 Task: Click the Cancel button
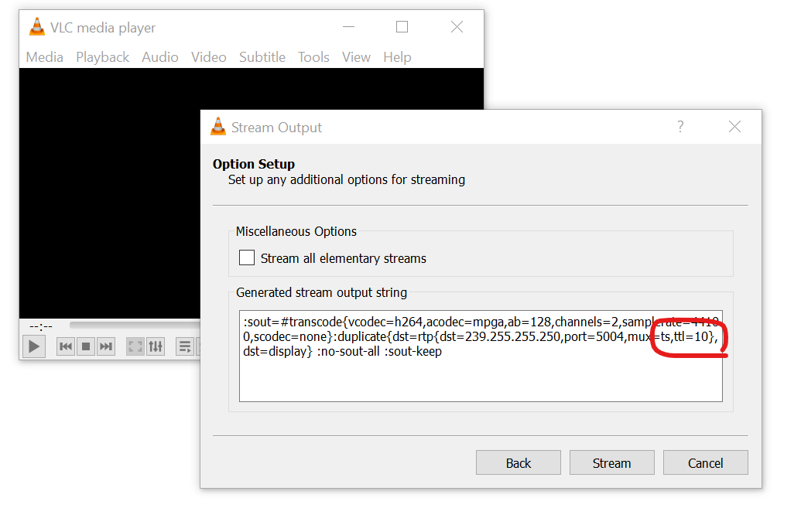click(706, 462)
